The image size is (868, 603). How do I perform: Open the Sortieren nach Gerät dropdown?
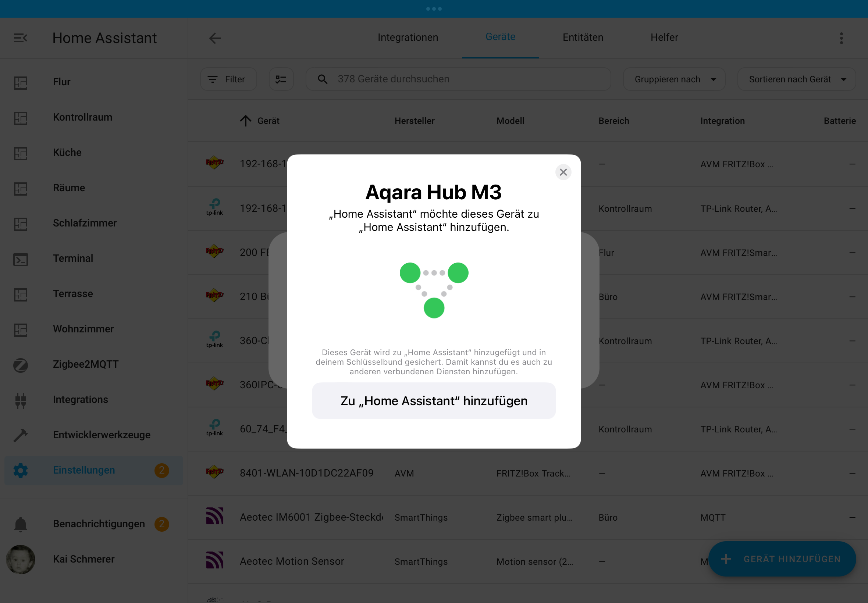796,79
